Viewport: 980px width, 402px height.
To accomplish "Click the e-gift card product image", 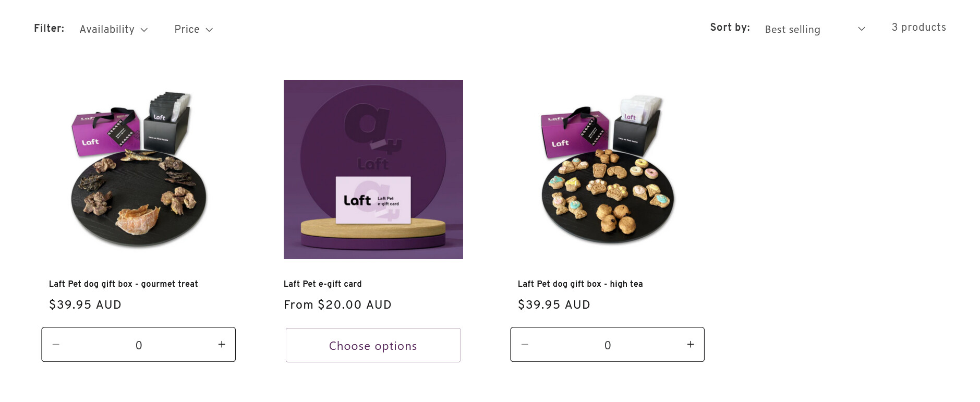I will click(x=373, y=169).
